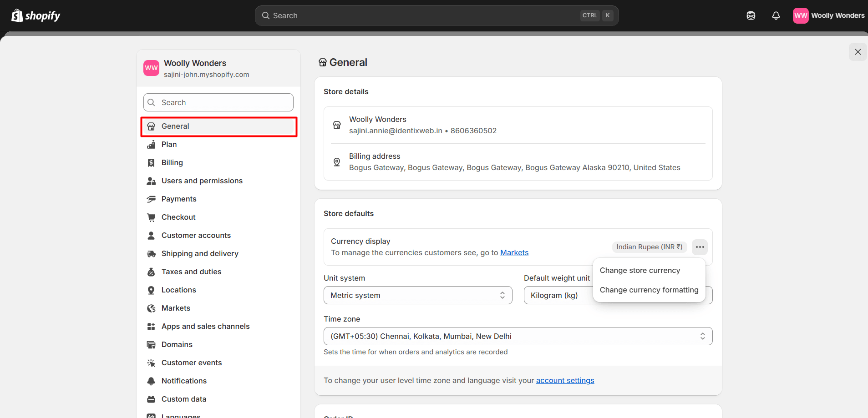Open Checkout settings
Image resolution: width=868 pixels, height=418 pixels.
(219, 217)
